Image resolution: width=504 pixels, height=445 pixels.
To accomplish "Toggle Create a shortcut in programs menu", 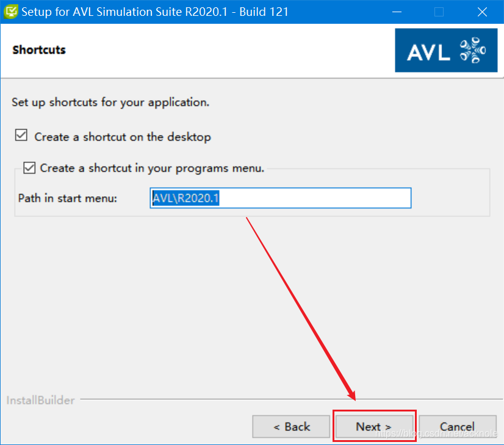I will [x=29, y=168].
